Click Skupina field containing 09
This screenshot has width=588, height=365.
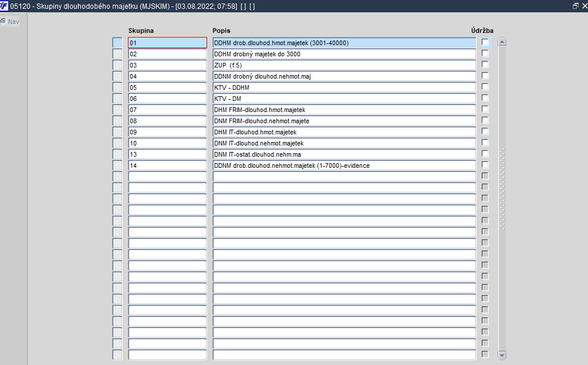(168, 132)
